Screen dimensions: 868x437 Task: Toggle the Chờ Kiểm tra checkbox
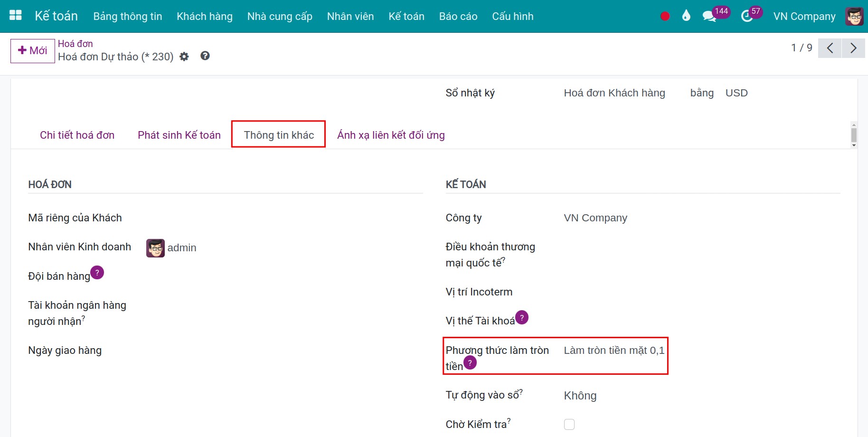[569, 424]
